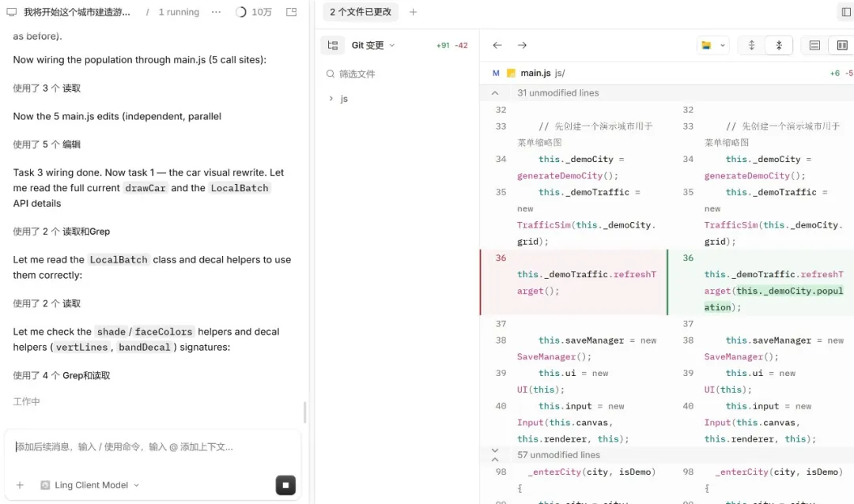The image size is (854, 504).
Task: Click the '工作中' working status text
Action: [27, 401]
